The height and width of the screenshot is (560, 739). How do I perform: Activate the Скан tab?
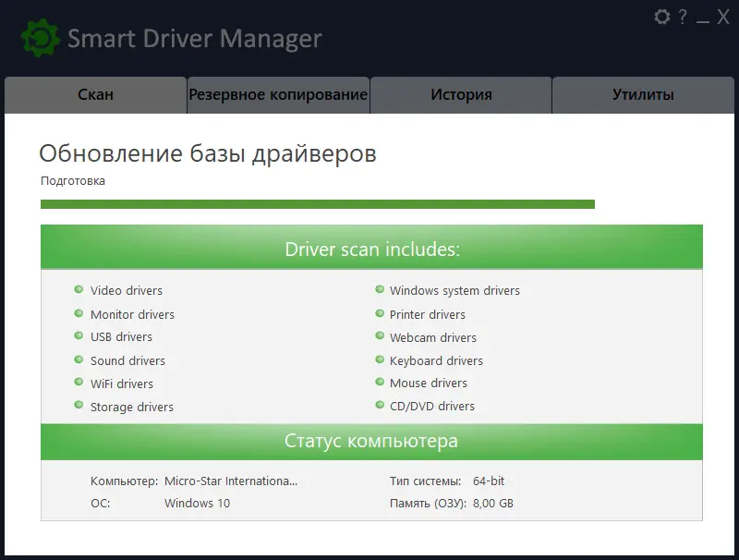pos(95,94)
